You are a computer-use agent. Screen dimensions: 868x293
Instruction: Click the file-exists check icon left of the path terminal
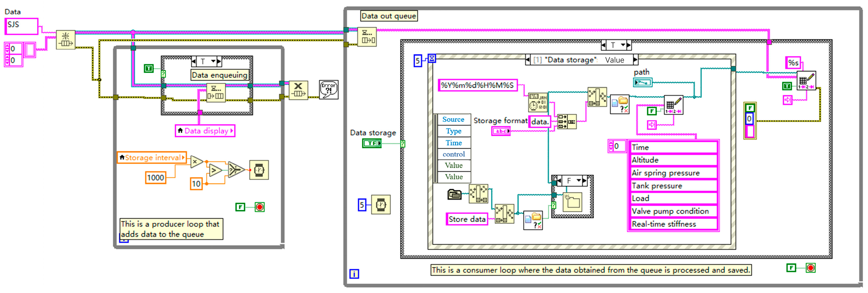pyautogui.click(x=620, y=104)
